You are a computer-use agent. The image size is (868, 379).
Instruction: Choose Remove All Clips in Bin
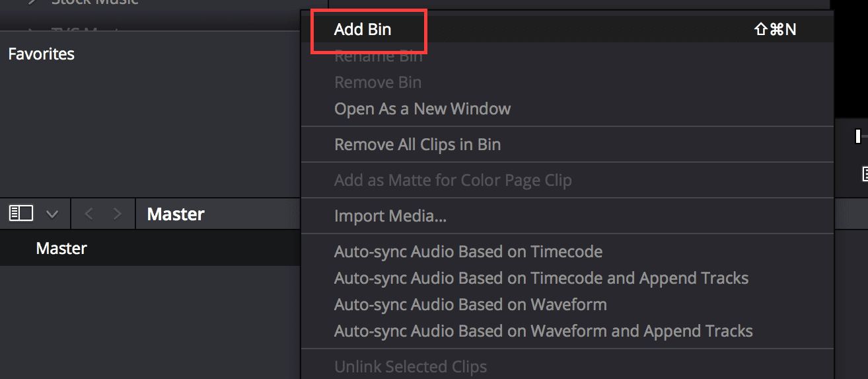tap(417, 144)
